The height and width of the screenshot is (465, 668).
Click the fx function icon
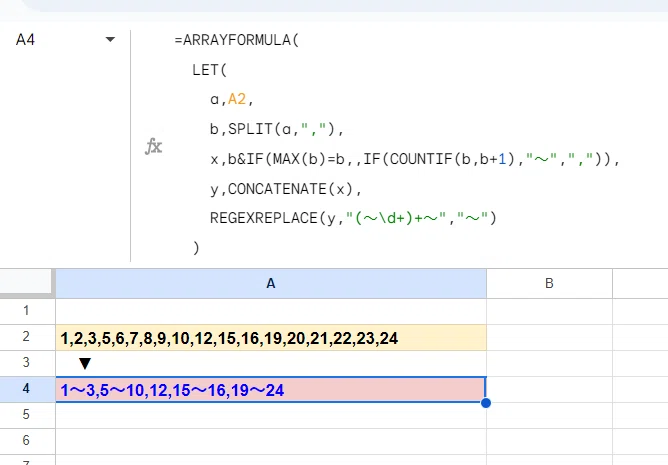(x=154, y=146)
